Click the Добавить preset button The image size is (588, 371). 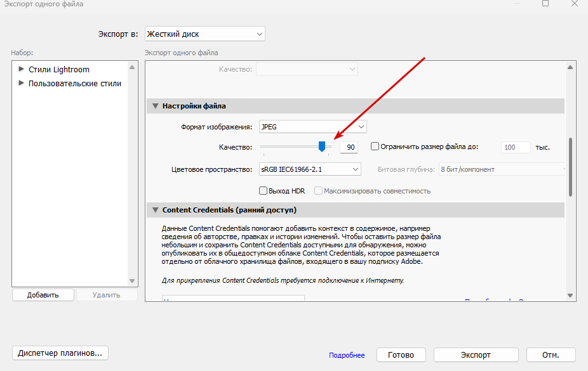pyautogui.click(x=43, y=295)
